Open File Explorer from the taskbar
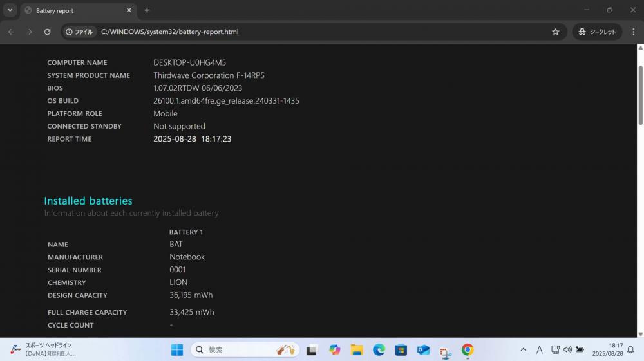Screen dimensions: 644x361 357,350
